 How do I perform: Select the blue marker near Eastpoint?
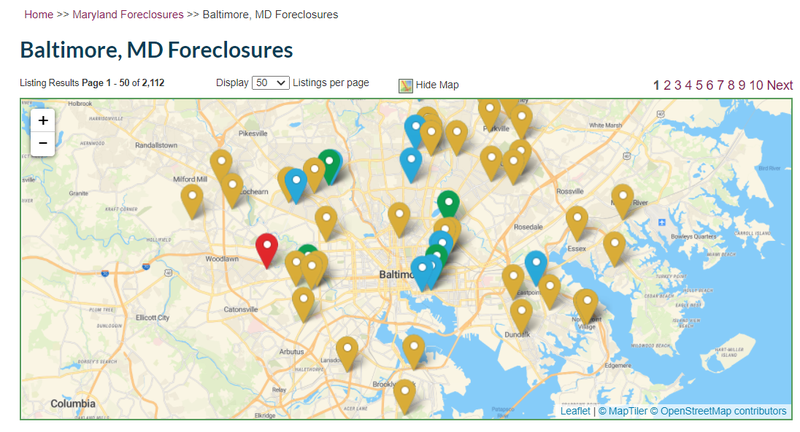pyautogui.click(x=536, y=266)
